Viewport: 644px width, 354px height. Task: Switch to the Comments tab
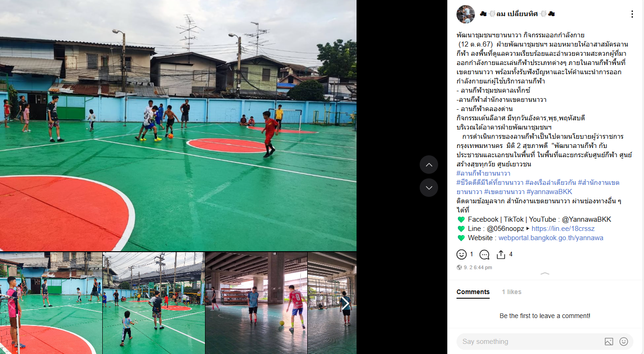tap(473, 292)
